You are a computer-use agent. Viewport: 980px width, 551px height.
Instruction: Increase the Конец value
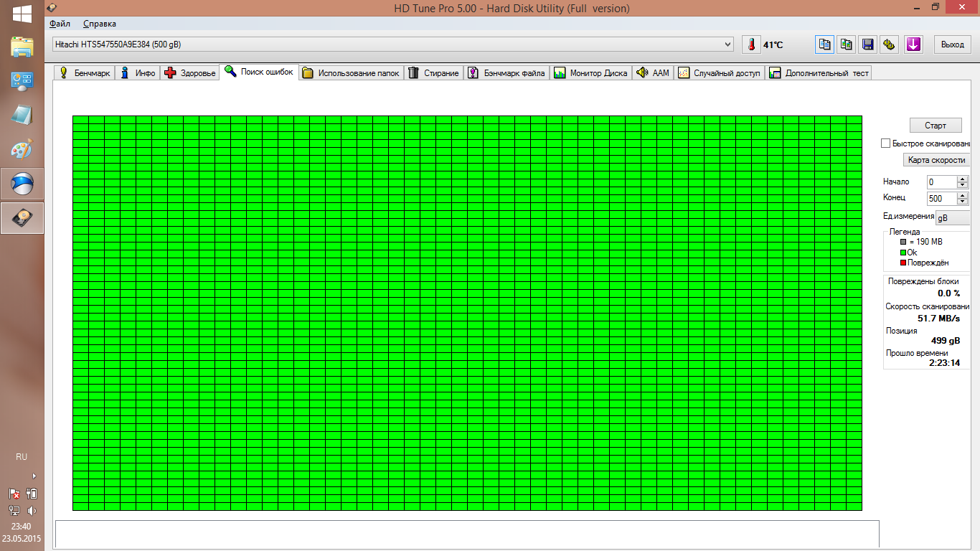pyautogui.click(x=963, y=195)
